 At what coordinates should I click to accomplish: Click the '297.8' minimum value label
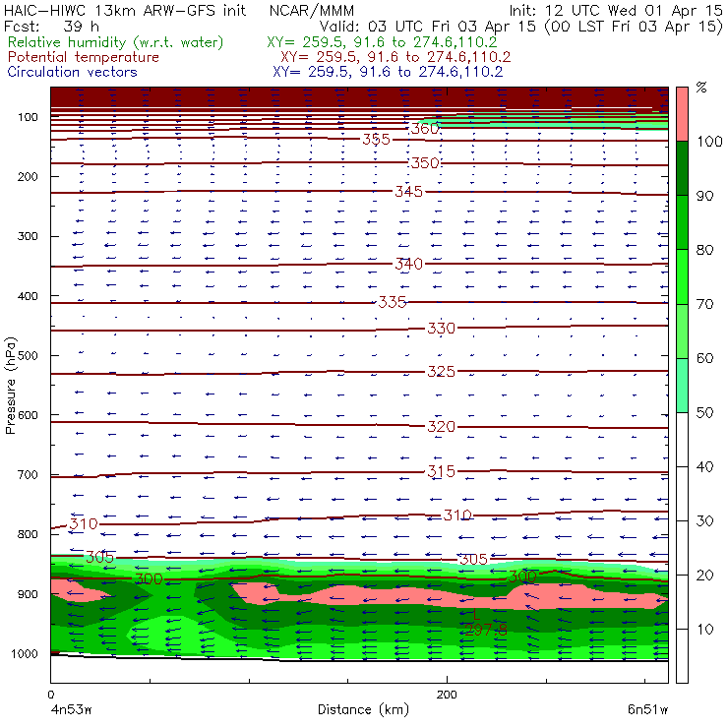point(486,630)
